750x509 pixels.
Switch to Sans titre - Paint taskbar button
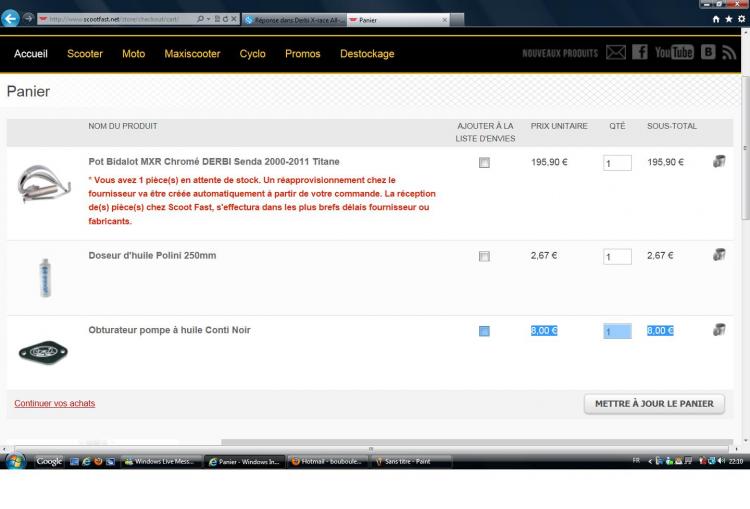tap(411, 462)
